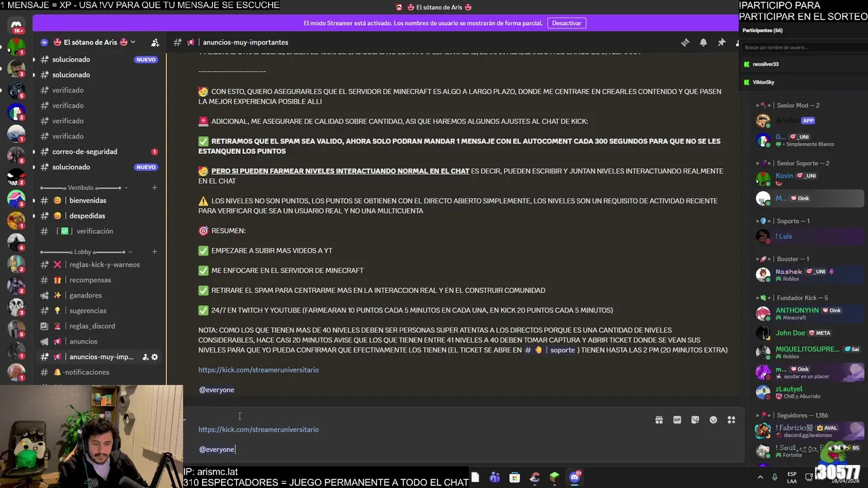Viewport: 868px width, 488px height.
Task: Open reglas-kick-y-warneos channel
Action: (x=99, y=264)
